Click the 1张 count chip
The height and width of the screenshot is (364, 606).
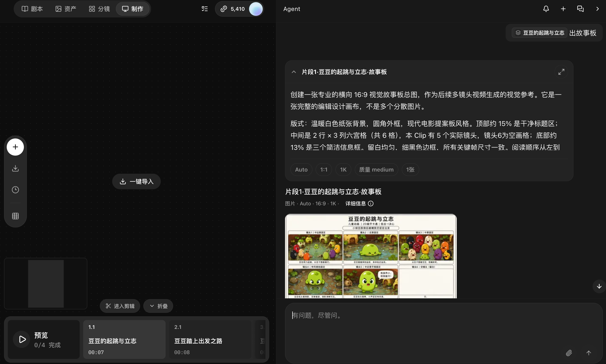pyautogui.click(x=410, y=170)
